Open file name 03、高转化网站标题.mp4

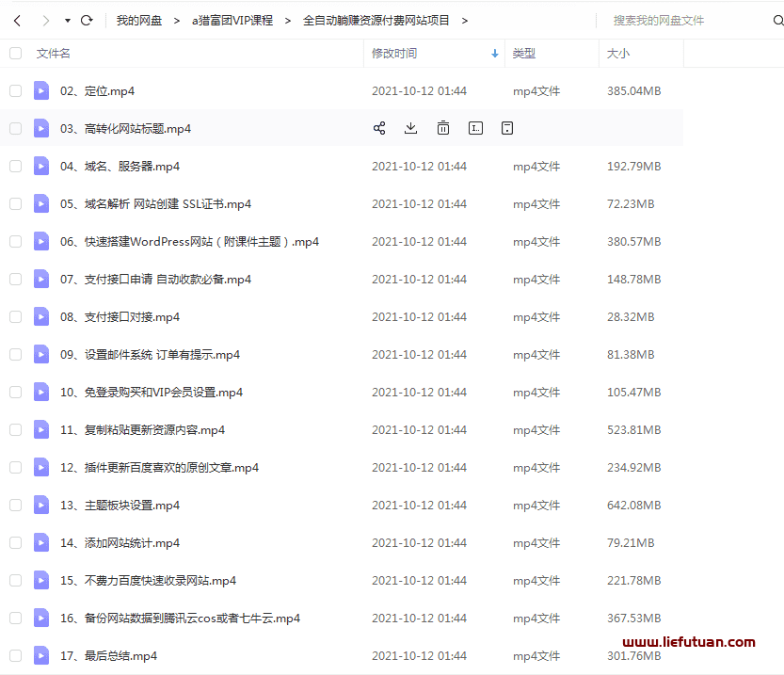pos(125,128)
